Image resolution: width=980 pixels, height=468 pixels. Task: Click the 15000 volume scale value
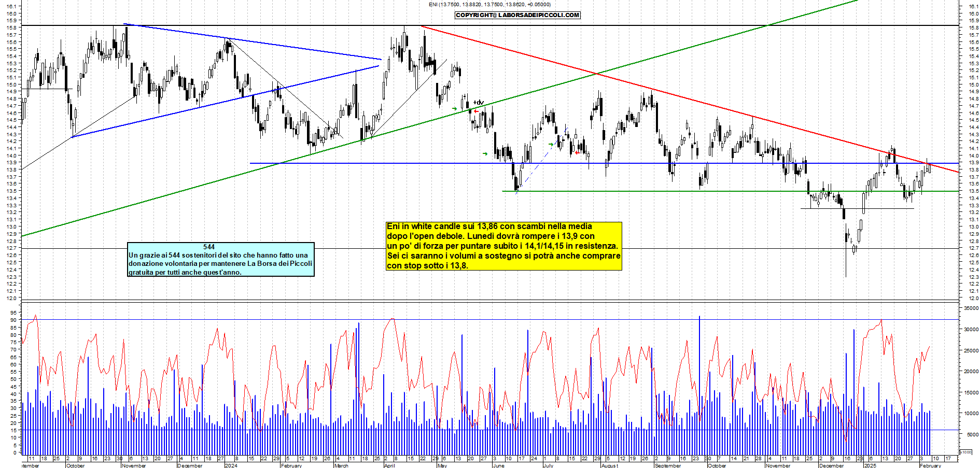click(971, 392)
